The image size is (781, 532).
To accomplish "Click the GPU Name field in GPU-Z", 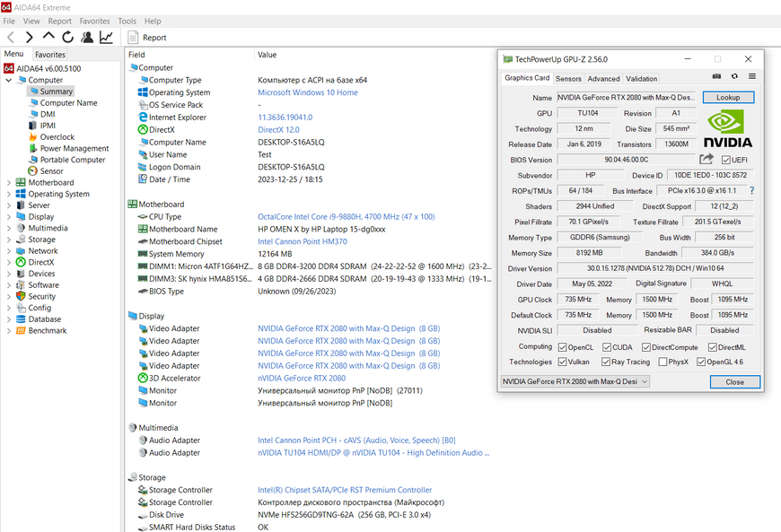I will coord(626,98).
